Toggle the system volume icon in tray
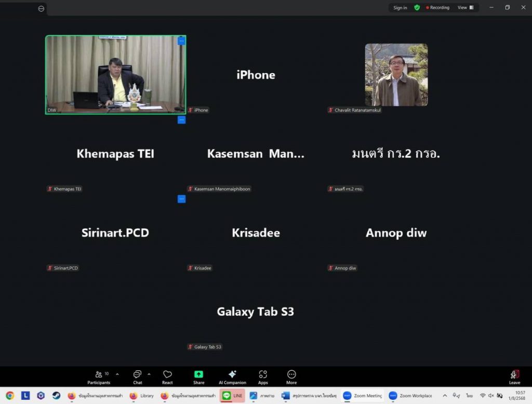 pyautogui.click(x=491, y=396)
